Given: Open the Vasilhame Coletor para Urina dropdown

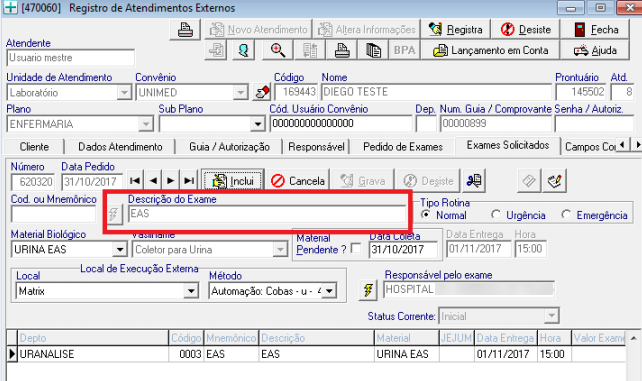Looking at the screenshot, I should point(280,249).
